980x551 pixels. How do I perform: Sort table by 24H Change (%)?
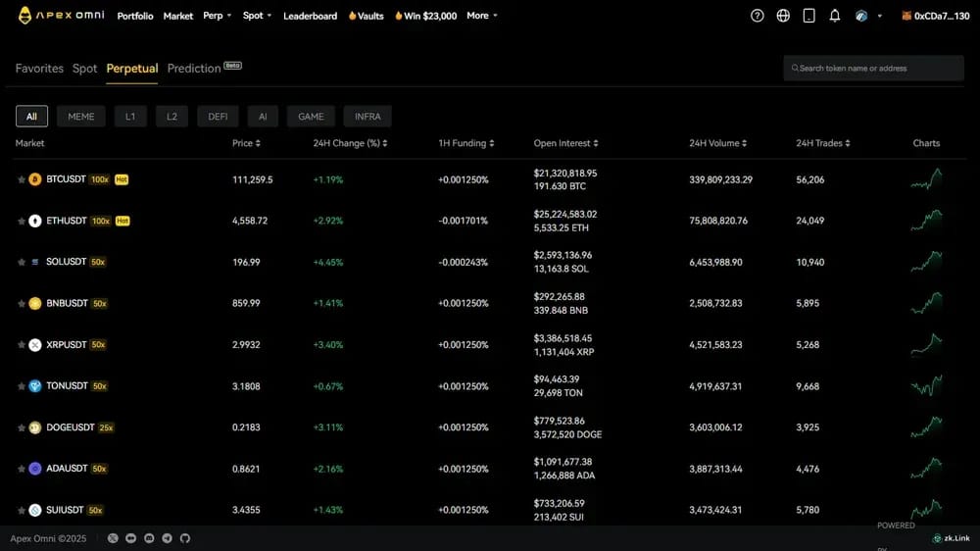(x=350, y=143)
